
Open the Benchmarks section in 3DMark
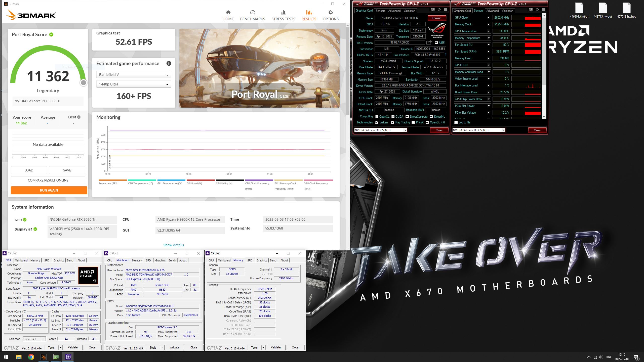[253, 15]
